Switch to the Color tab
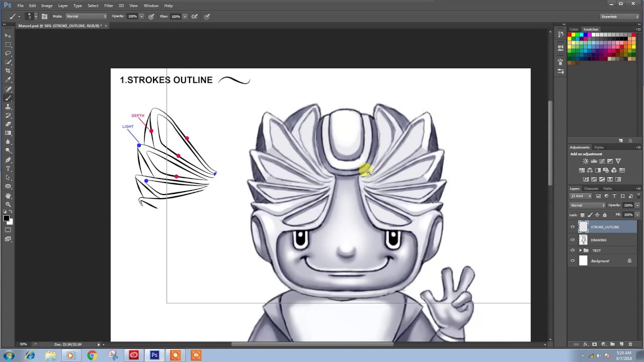 point(574,30)
